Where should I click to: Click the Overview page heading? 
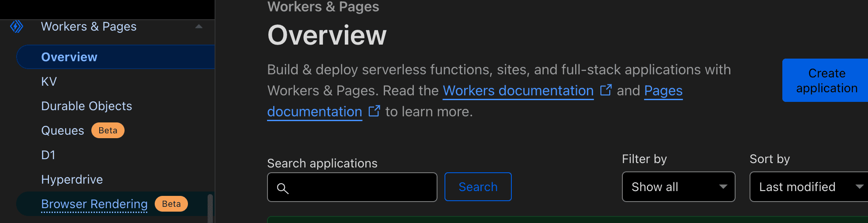pos(327,35)
